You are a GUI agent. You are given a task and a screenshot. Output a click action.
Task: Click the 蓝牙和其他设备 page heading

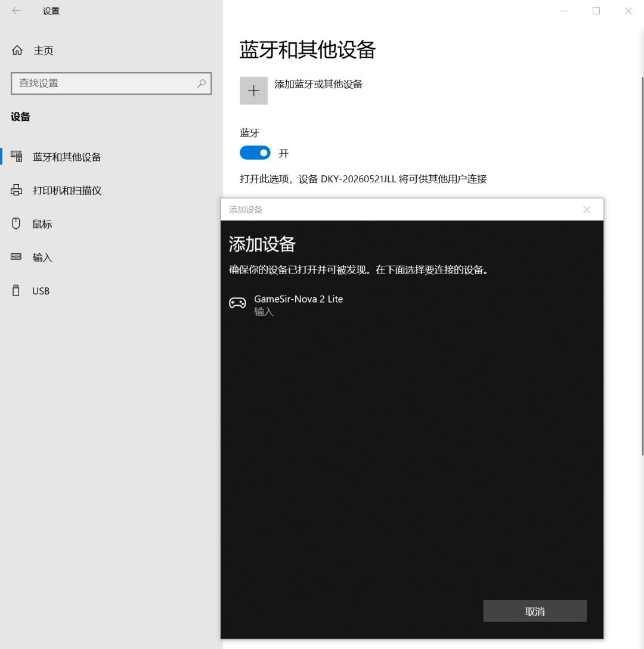pyautogui.click(x=307, y=49)
